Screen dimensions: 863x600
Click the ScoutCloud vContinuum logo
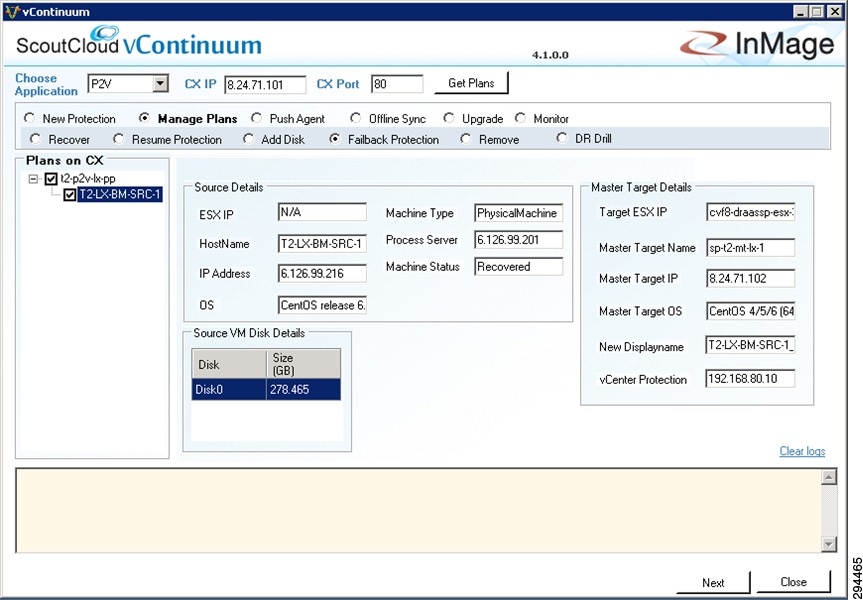click(x=139, y=42)
